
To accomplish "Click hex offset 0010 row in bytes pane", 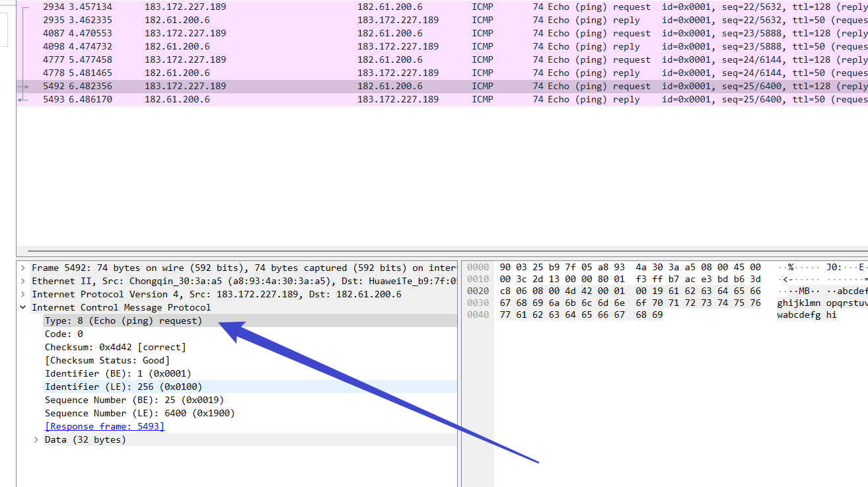I will [478, 279].
